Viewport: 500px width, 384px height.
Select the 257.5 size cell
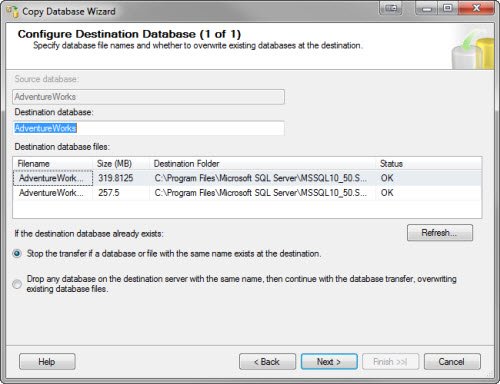pos(121,193)
